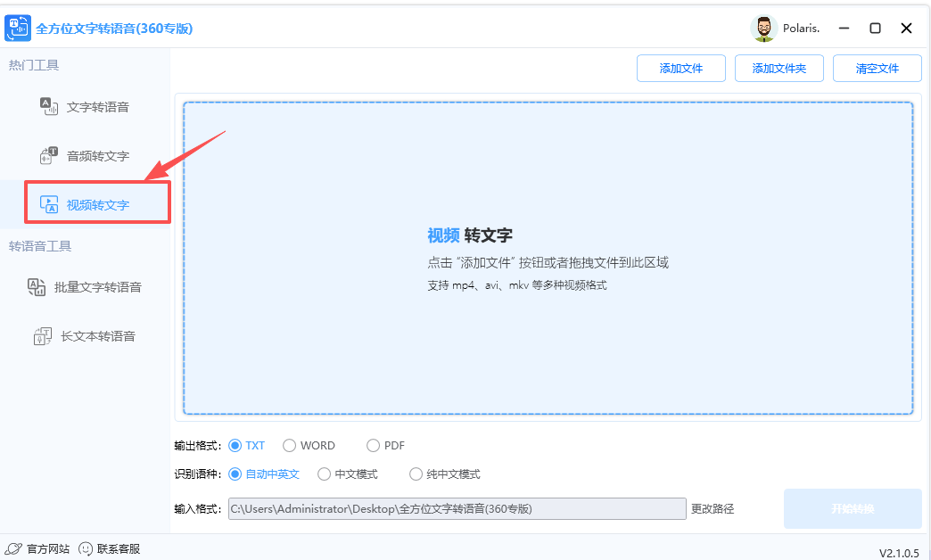Select 纯中文模式 recognition option
The height and width of the screenshot is (560, 931).
coord(416,474)
